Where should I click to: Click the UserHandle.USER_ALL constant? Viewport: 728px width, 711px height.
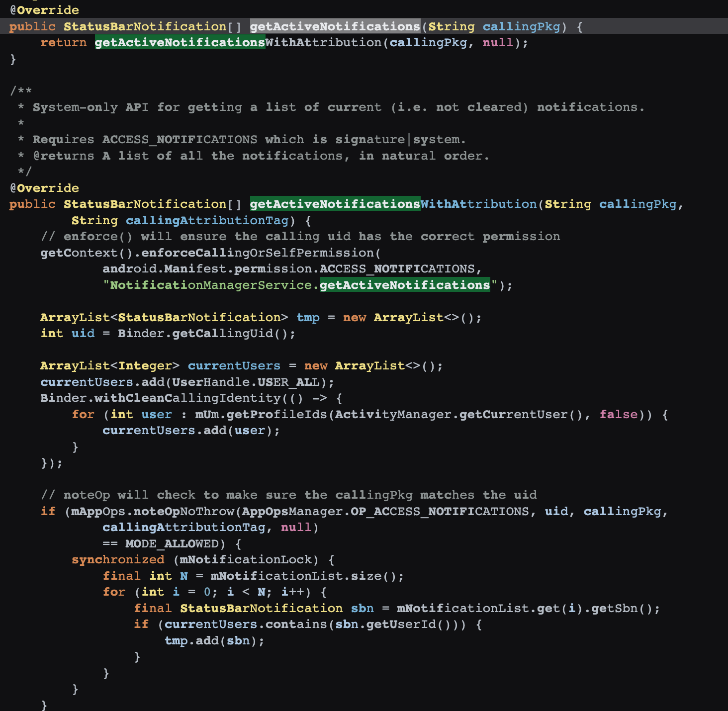(x=246, y=382)
